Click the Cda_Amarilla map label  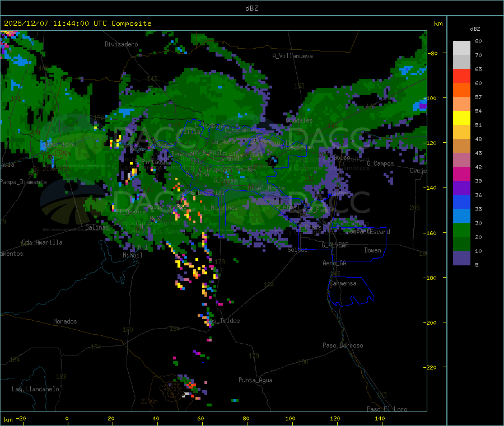pyautogui.click(x=42, y=242)
